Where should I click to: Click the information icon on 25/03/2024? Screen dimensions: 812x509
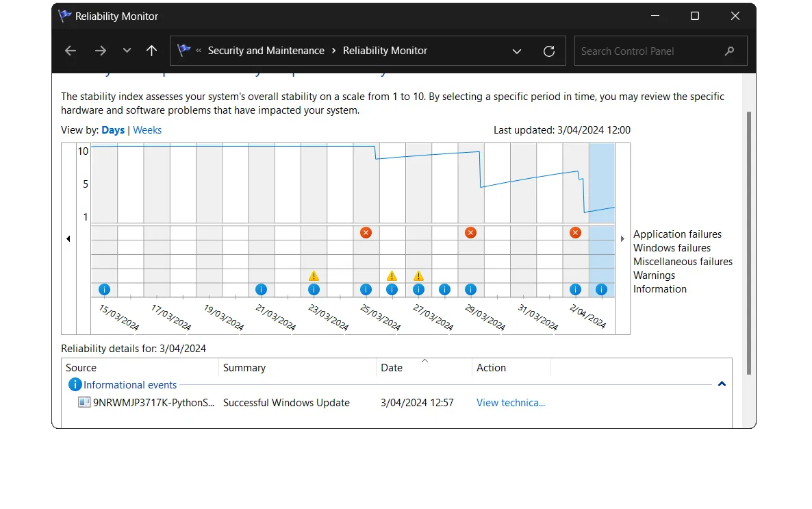coord(366,290)
